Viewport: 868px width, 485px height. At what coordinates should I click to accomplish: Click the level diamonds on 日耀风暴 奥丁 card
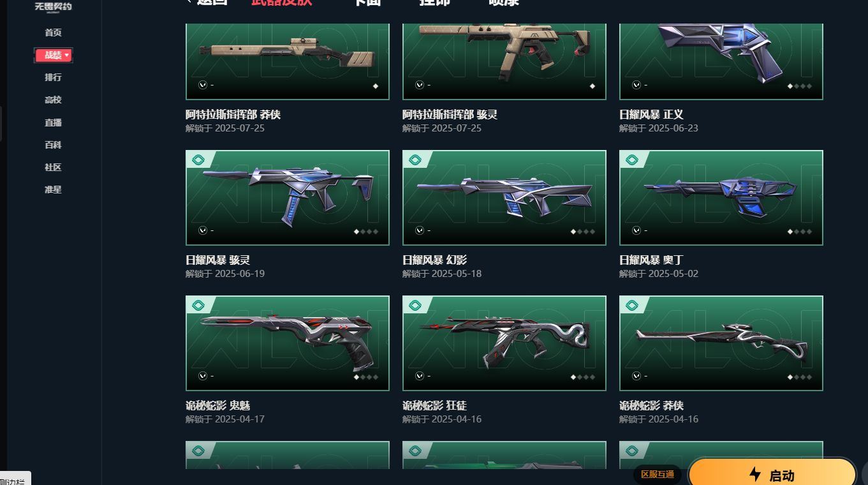click(800, 232)
